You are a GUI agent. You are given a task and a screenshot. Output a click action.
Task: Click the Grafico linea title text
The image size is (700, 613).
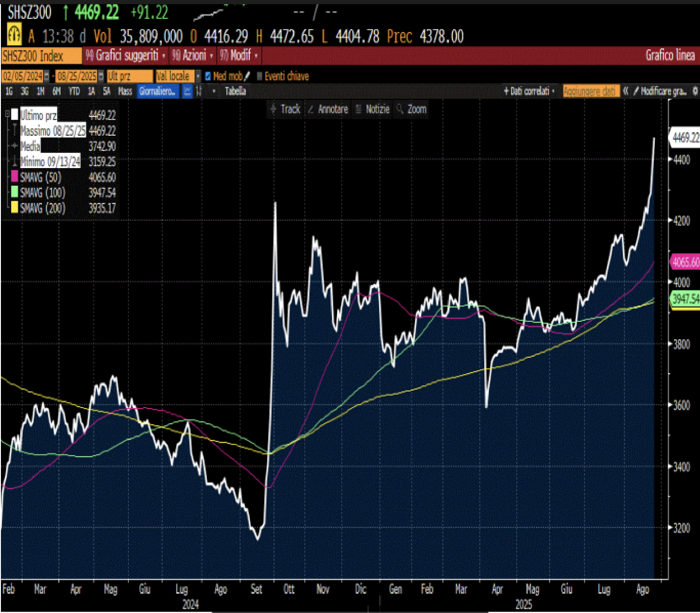[x=670, y=55]
